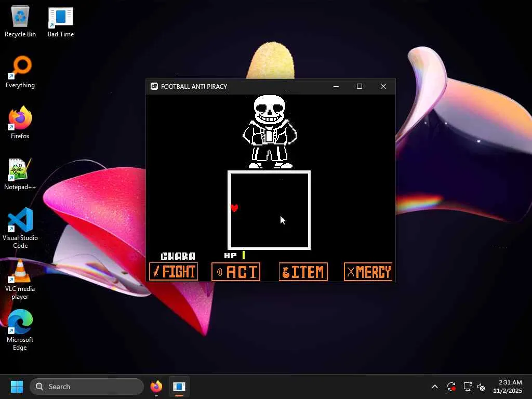This screenshot has height=399, width=532.
Task: Minimize the FOOTBALL ANTI PIRACY window
Action: tap(336, 87)
